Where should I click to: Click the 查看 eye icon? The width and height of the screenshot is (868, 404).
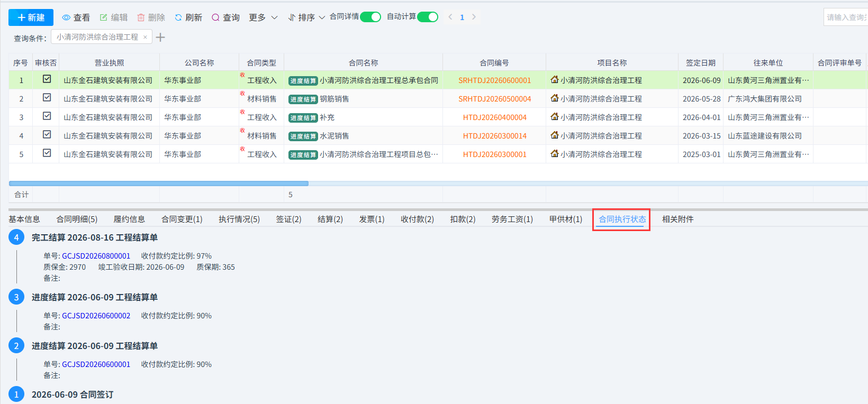tap(66, 17)
